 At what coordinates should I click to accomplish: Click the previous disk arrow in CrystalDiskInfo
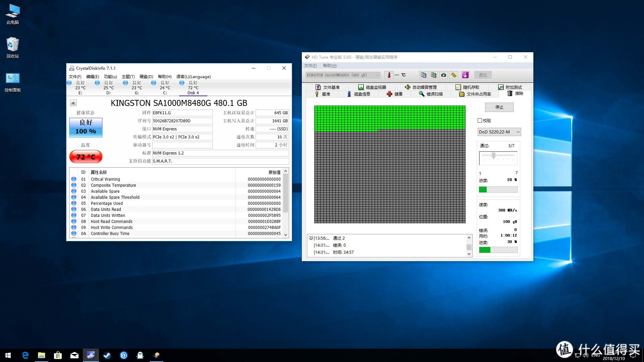pyautogui.click(x=73, y=103)
